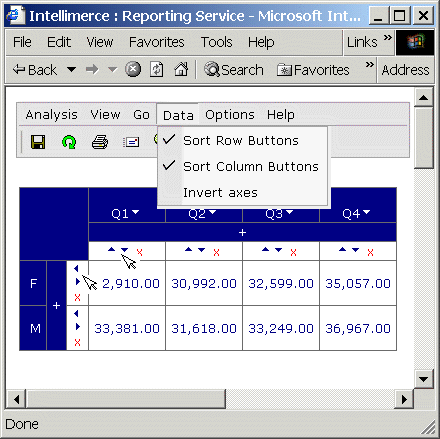Open the Options menu
The image size is (440, 439).
pos(230,115)
